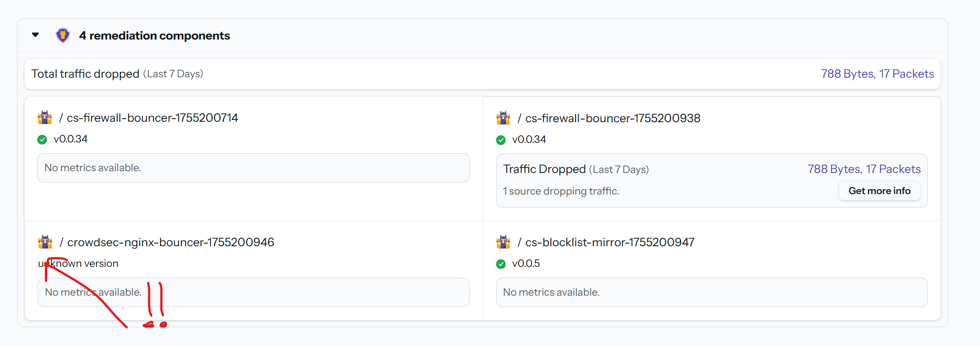Click 'Traffic Dropped (Last 7 Days)' label
Screen dimensions: 980x346
576,169
